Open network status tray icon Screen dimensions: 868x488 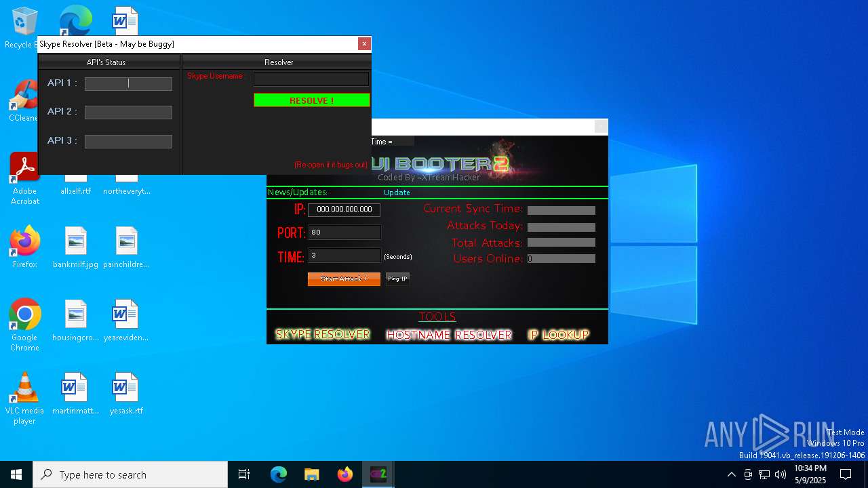(764, 474)
